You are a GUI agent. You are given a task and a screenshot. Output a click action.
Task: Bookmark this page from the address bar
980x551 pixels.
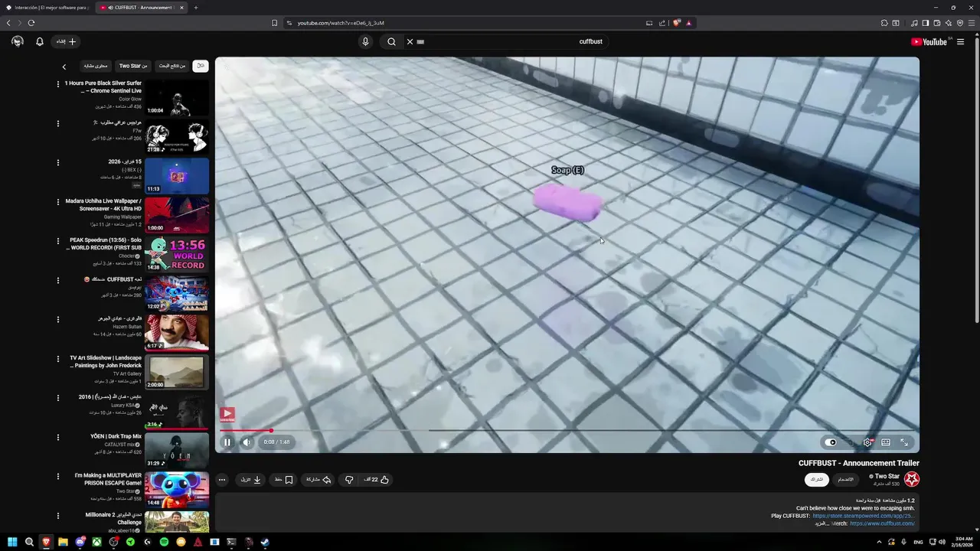(x=275, y=23)
